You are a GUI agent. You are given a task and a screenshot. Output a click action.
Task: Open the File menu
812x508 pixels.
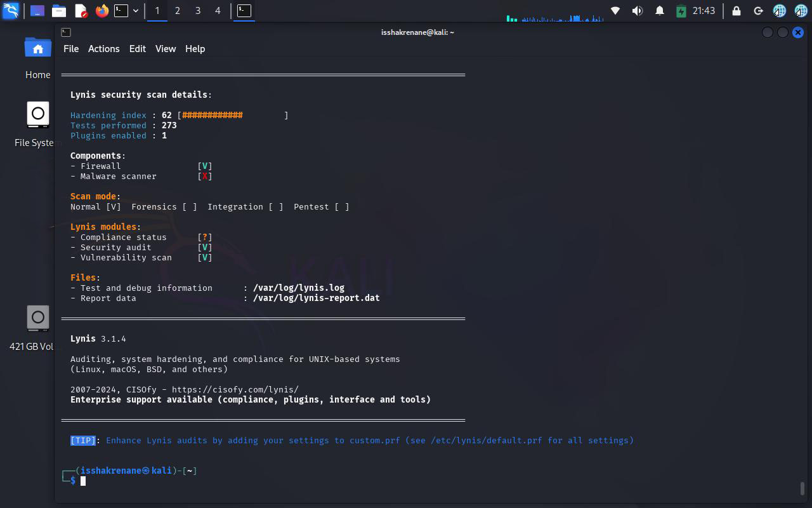click(71, 49)
